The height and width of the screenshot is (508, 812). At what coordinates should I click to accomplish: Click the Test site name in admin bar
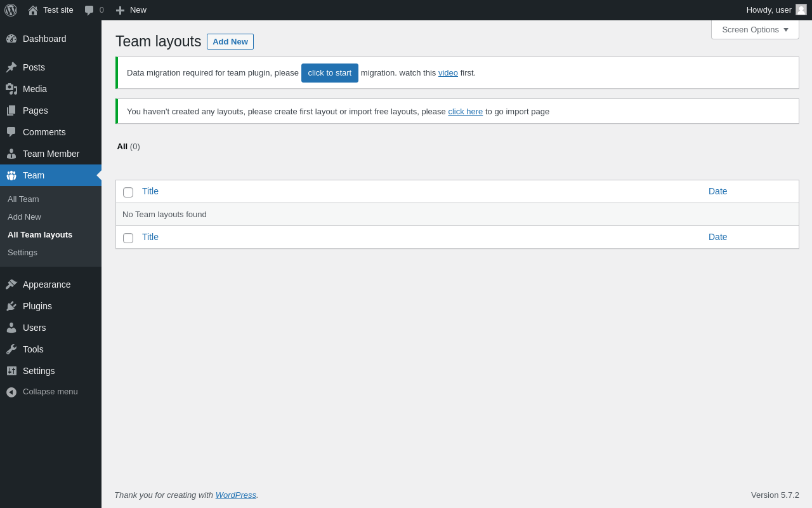(58, 10)
